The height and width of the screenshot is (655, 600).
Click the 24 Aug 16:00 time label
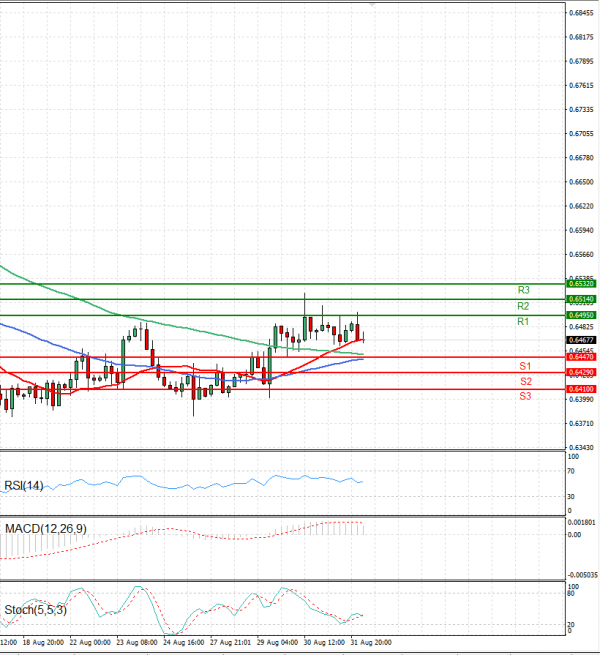click(183, 642)
